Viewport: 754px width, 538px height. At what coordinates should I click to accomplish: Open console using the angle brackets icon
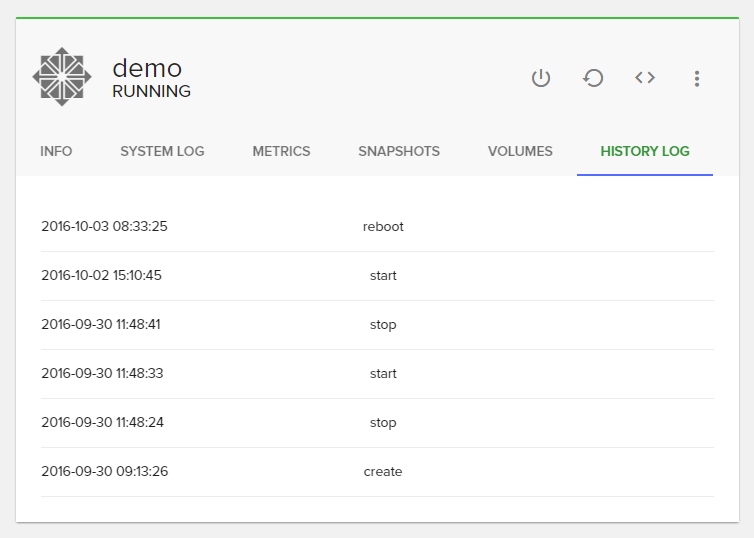[x=645, y=78]
